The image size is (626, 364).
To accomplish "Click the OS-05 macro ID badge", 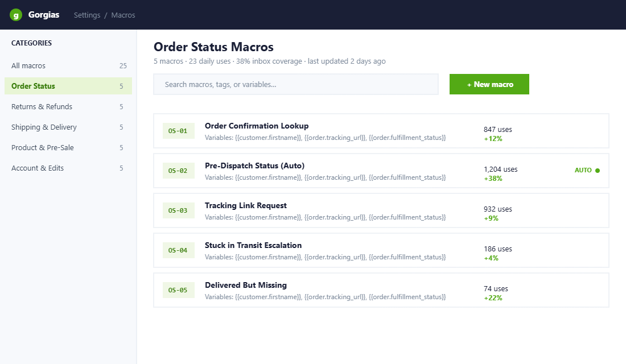I will 179,290.
